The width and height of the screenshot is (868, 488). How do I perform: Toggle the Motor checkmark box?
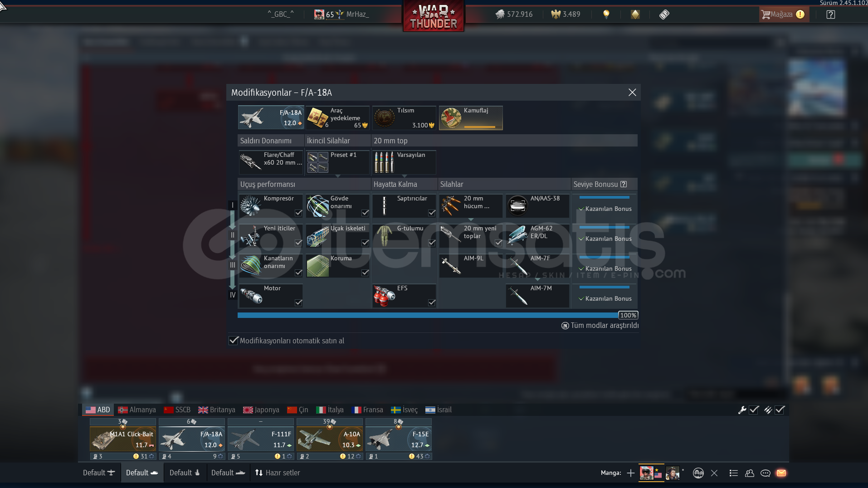tap(298, 303)
